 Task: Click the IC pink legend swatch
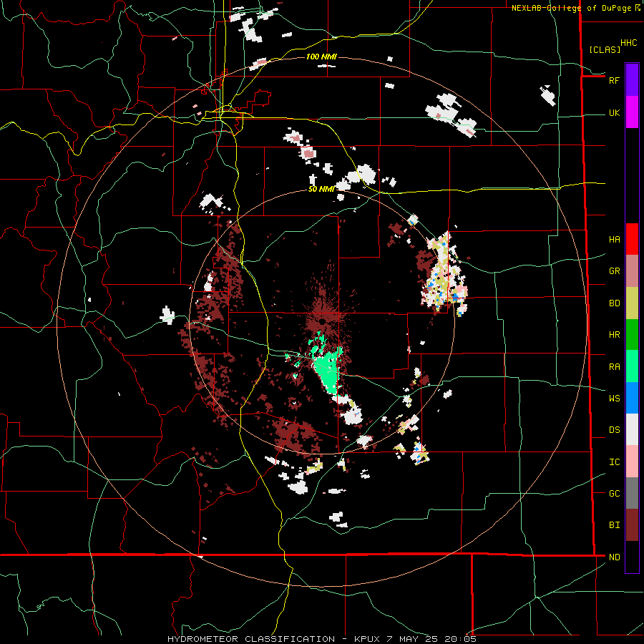click(x=632, y=462)
